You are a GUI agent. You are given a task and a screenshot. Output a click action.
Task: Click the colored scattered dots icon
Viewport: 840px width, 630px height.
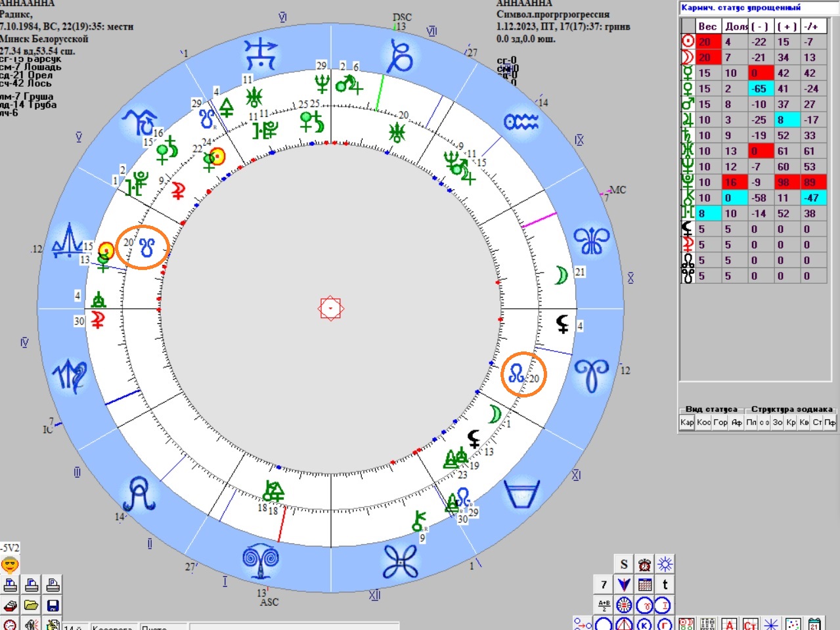click(793, 623)
